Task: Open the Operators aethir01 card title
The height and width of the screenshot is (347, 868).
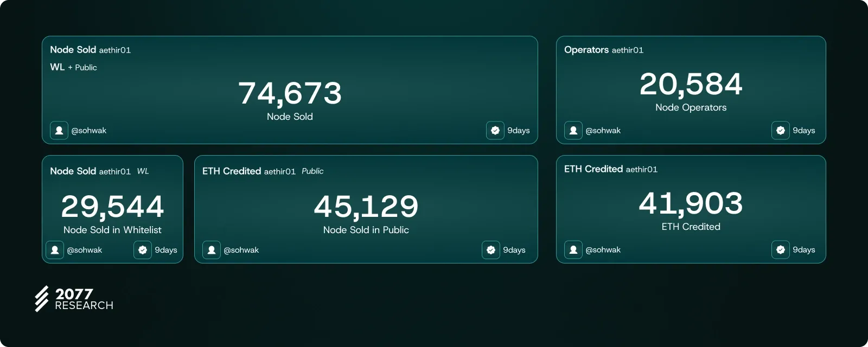Action: click(603, 50)
